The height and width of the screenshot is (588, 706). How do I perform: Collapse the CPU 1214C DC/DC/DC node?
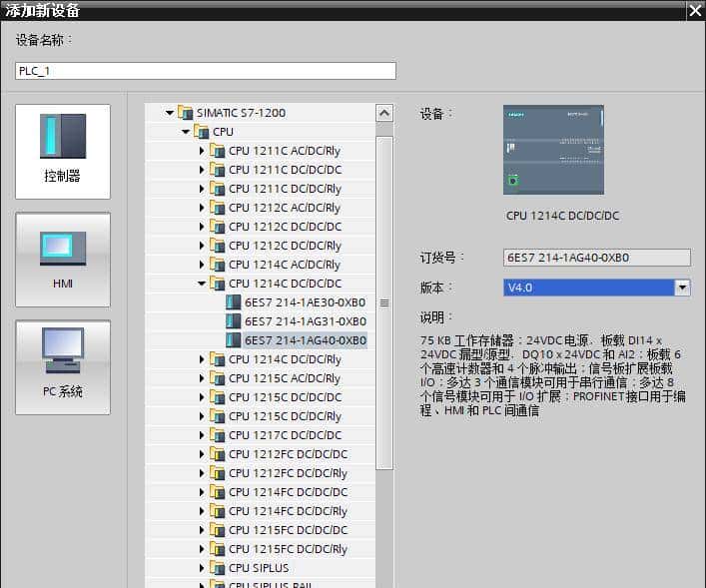coord(202,284)
